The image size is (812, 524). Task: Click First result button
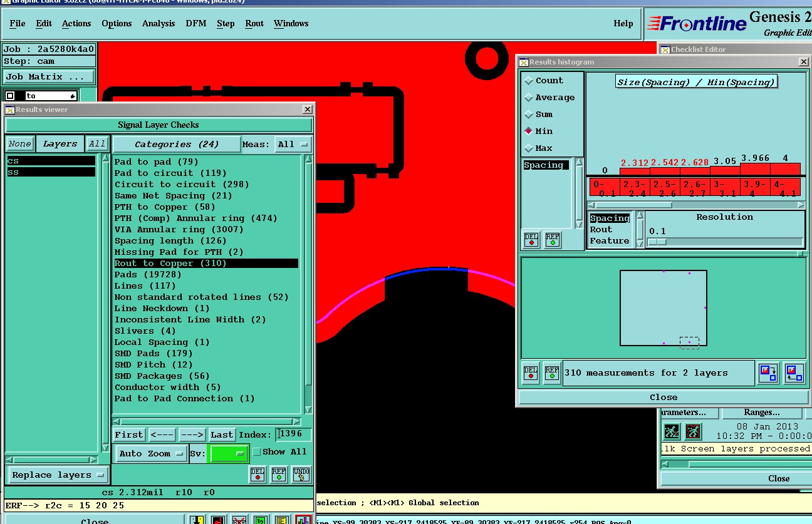click(129, 434)
